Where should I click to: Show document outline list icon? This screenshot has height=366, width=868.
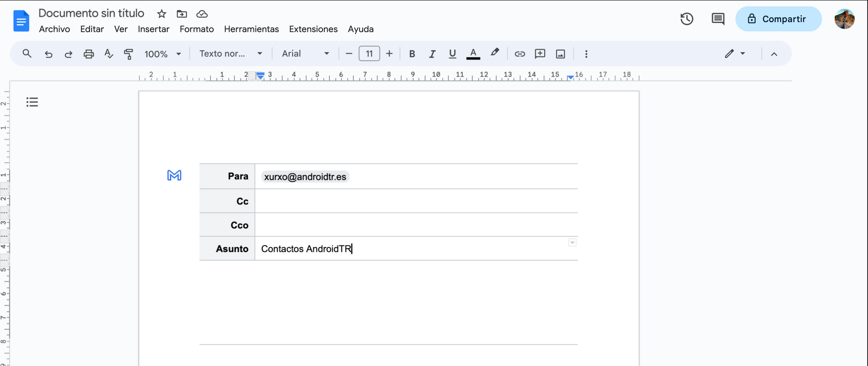[32, 102]
